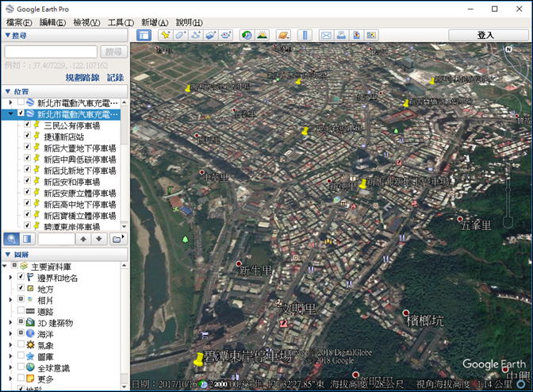Collapse the 搜尋 panel header
The image size is (533, 392).
coord(64,36)
